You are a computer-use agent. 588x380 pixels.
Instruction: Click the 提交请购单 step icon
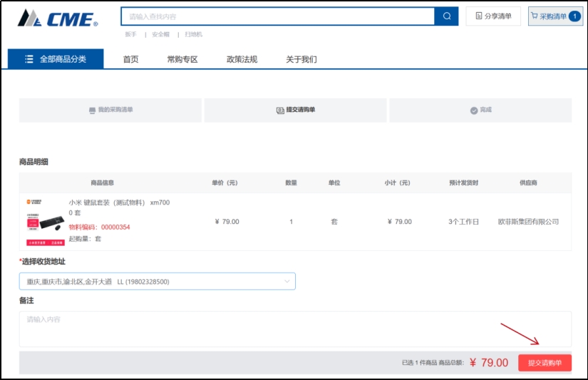point(280,111)
